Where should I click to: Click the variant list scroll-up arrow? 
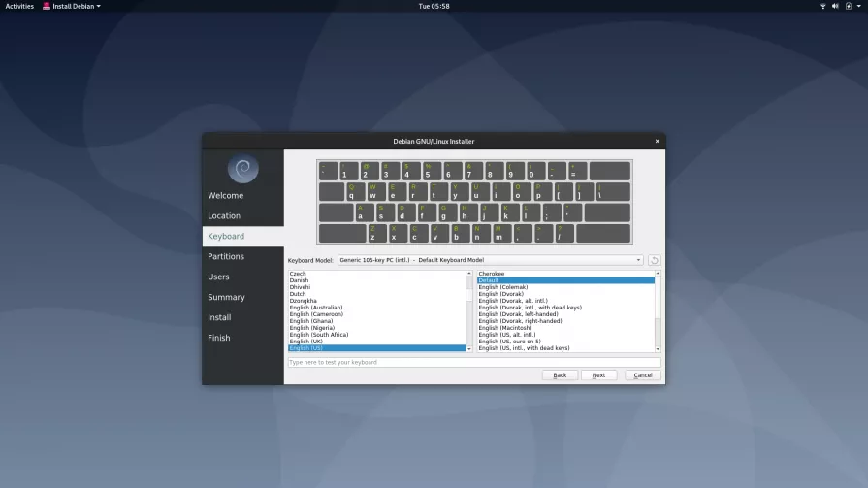click(658, 274)
